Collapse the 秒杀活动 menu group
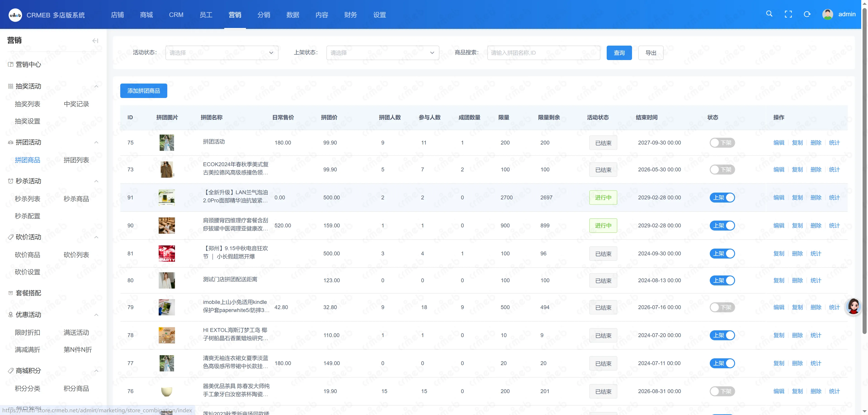Image resolution: width=868 pixels, height=415 pixels. click(x=96, y=181)
